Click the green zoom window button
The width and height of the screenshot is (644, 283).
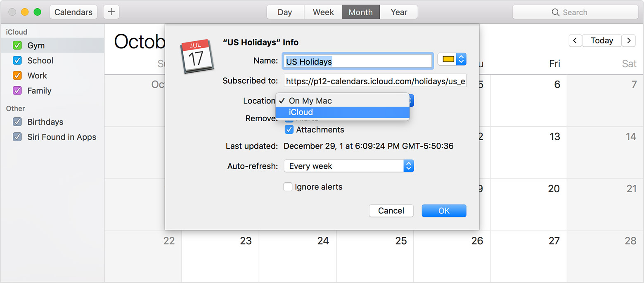tap(37, 12)
